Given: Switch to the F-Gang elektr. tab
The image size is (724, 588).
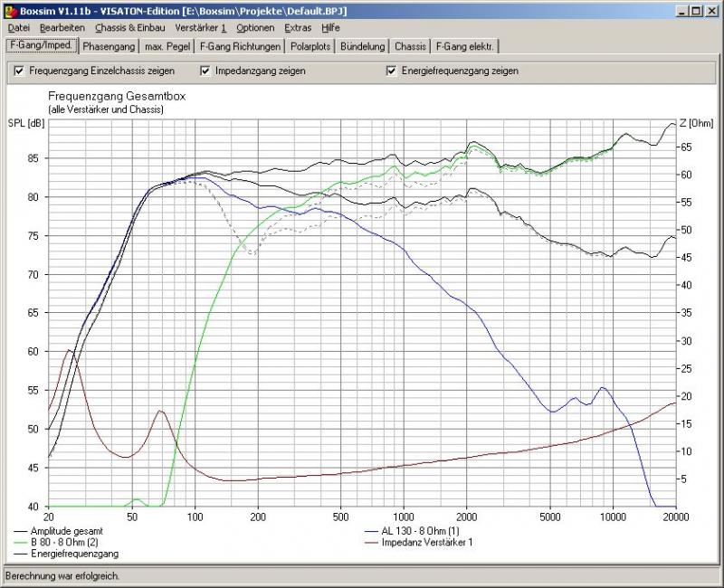Looking at the screenshot, I should [464, 47].
